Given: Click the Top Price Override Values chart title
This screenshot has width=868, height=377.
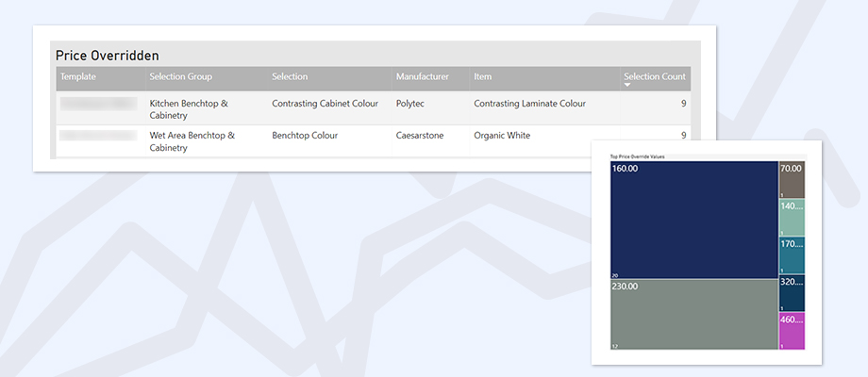Looking at the screenshot, I should tap(637, 157).
